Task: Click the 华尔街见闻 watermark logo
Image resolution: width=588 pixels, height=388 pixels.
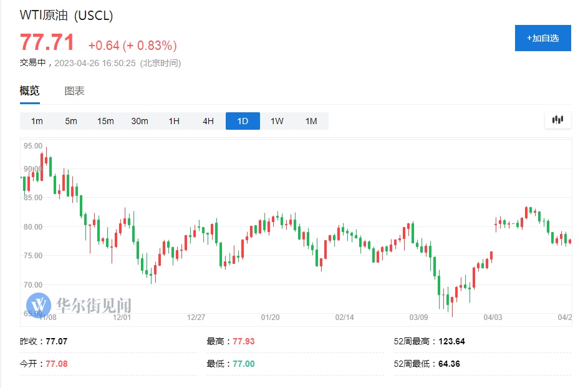Action: click(x=81, y=305)
